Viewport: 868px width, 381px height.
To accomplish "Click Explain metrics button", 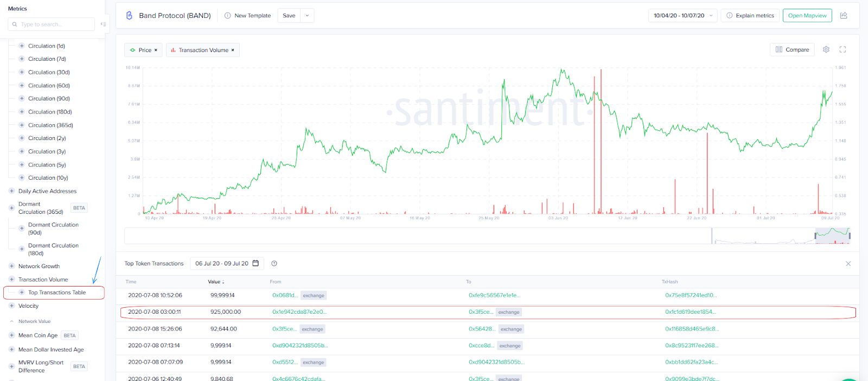I will (x=750, y=15).
